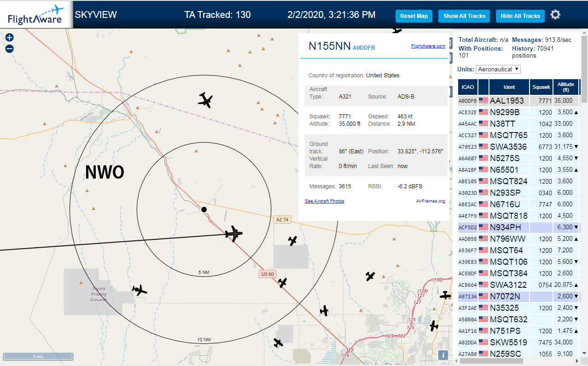Click the receiver location black dot
The width and height of the screenshot is (588, 366).
pyautogui.click(x=204, y=209)
